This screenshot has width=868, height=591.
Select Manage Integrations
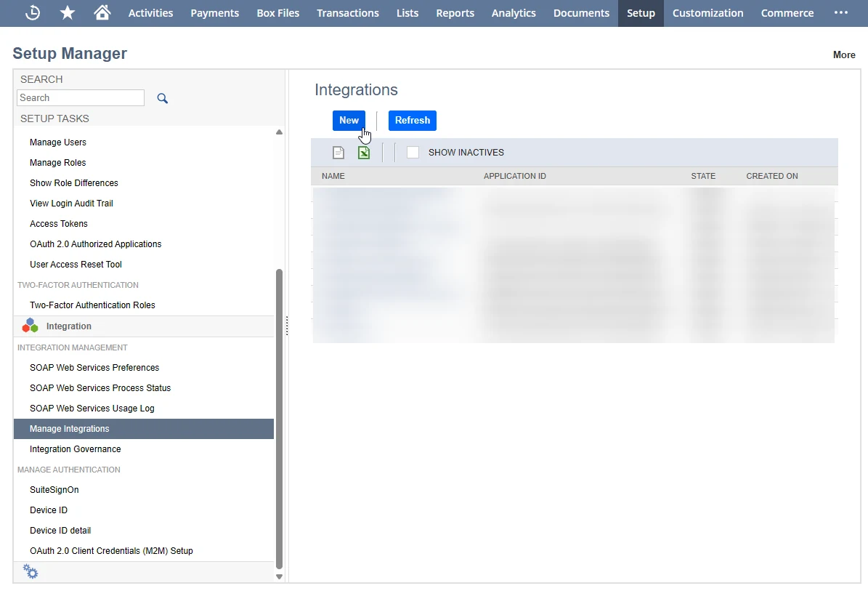coord(144,429)
